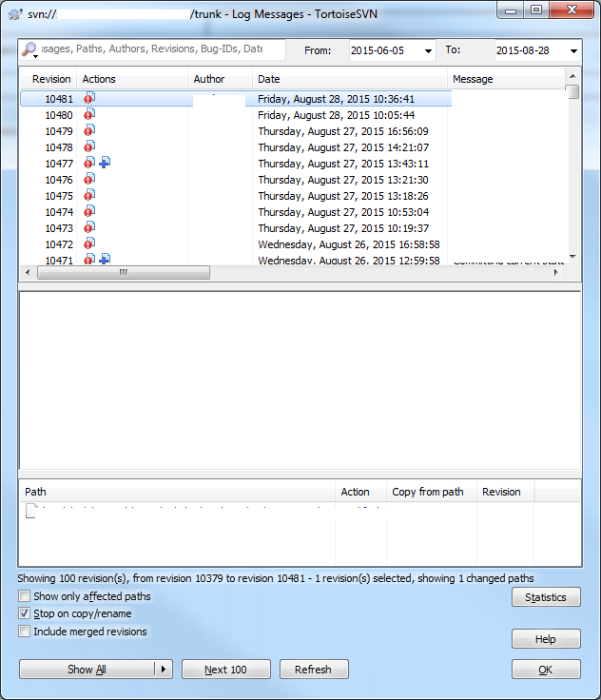The width and height of the screenshot is (601, 700).
Task: Select revision number 10476
Action: (x=59, y=180)
